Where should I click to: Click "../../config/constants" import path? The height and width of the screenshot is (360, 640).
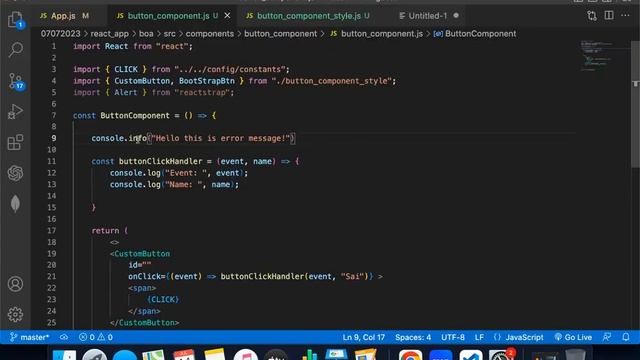pos(230,69)
